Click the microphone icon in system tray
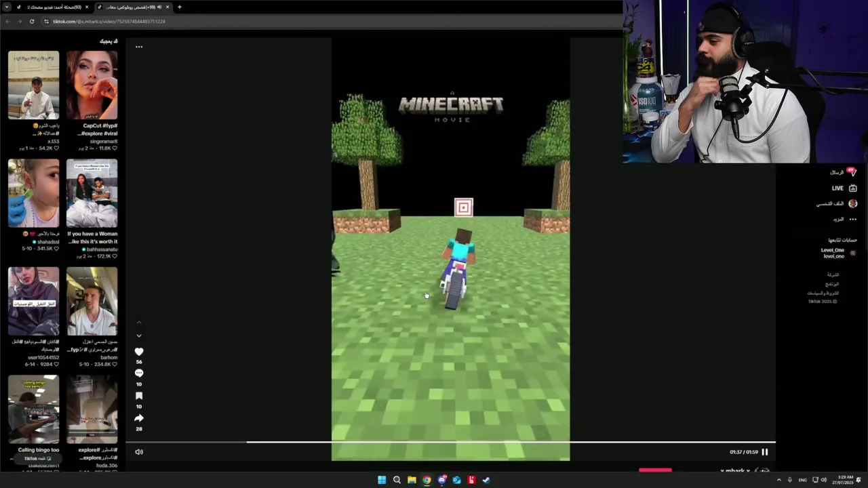This screenshot has height=488, width=868. (789, 480)
